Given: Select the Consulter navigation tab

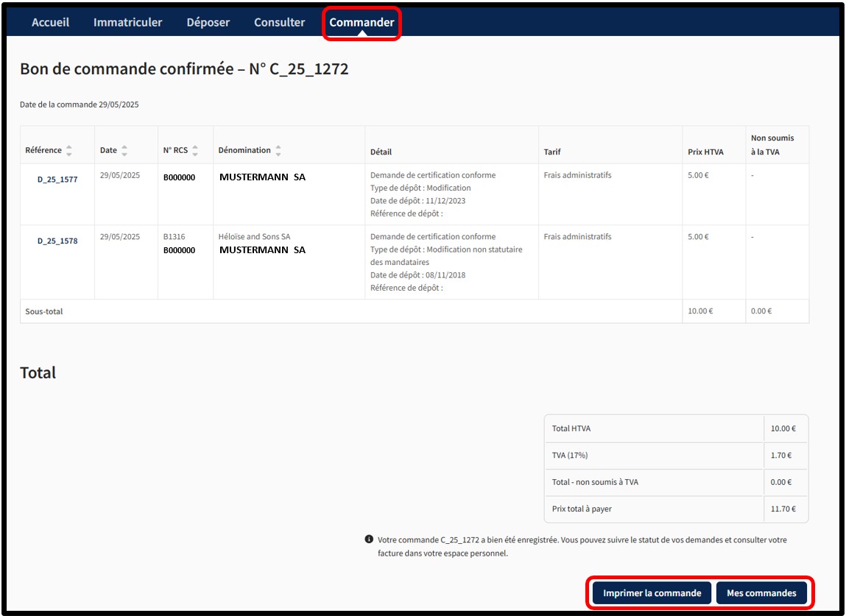Looking at the screenshot, I should [x=279, y=22].
